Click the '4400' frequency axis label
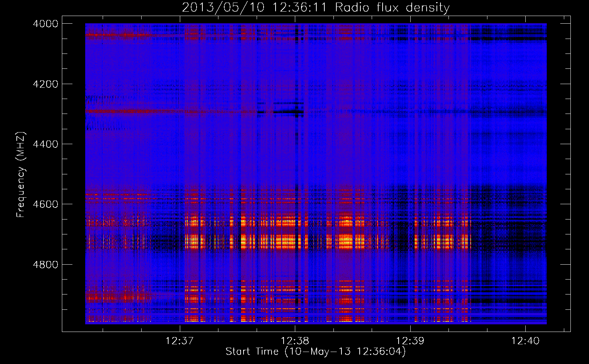Image resolution: width=589 pixels, height=364 pixels. coord(46,144)
